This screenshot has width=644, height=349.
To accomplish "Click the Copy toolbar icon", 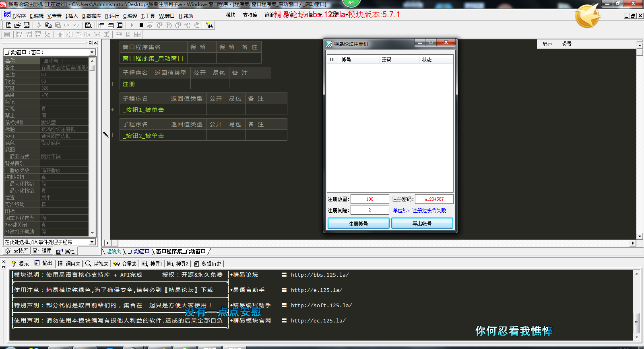I will coord(48,25).
